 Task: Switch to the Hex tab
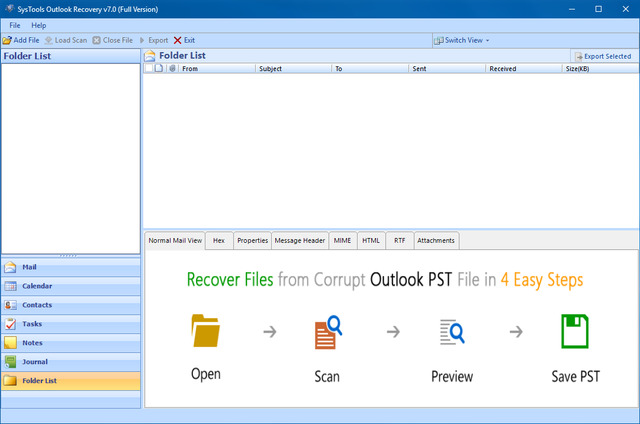(218, 240)
